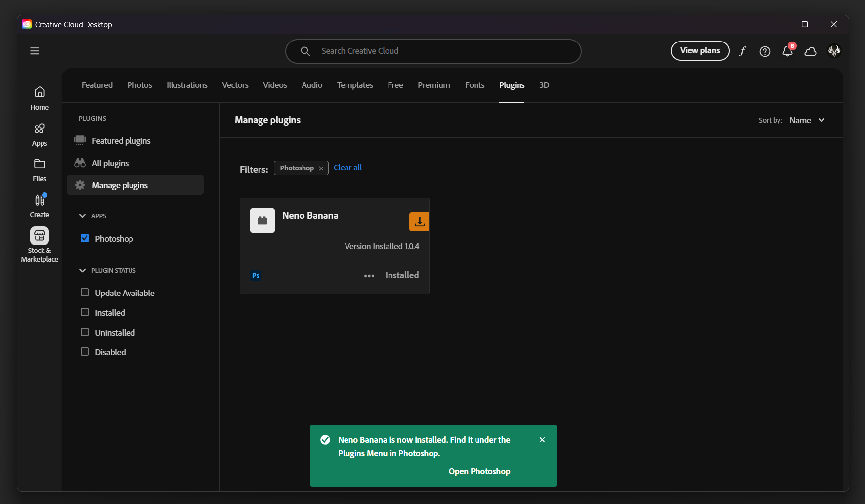Open the hamburger navigation menu
Image resolution: width=865 pixels, height=504 pixels.
click(x=35, y=51)
